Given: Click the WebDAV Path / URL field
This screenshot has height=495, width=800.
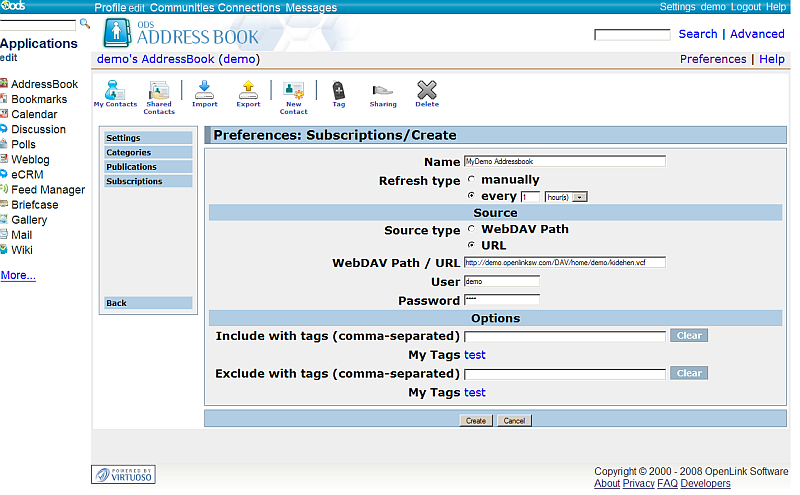Looking at the screenshot, I should point(564,263).
